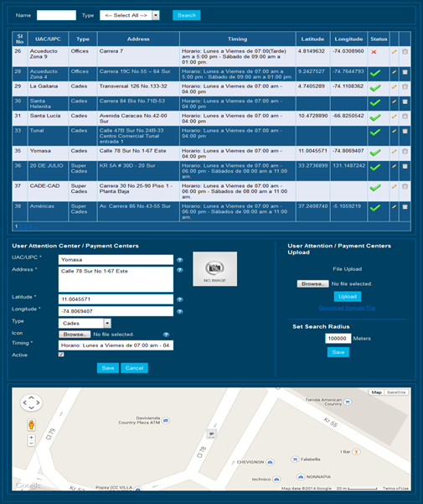Save the search radius
Viewport: 423px width, 504px height.
[338, 352]
